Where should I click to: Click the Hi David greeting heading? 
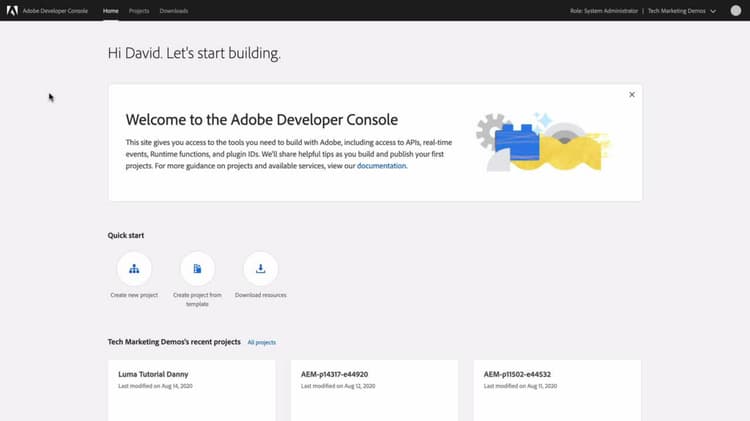(194, 53)
